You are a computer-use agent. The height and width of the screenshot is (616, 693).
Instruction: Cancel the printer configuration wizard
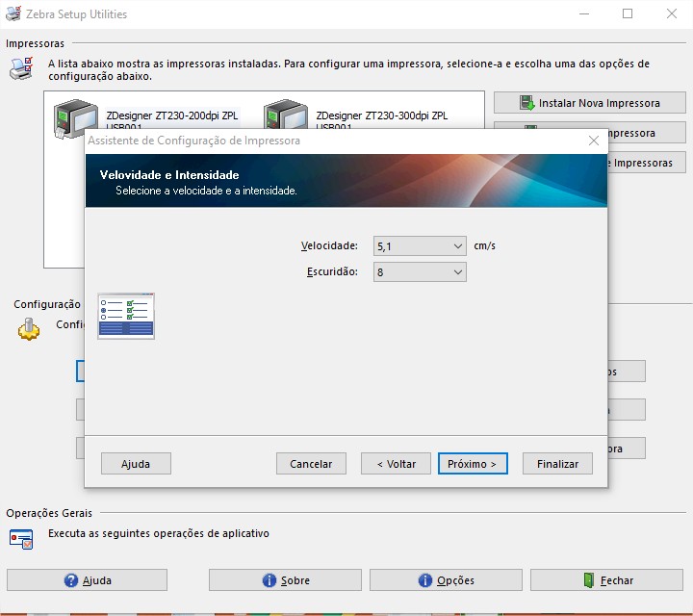click(311, 464)
